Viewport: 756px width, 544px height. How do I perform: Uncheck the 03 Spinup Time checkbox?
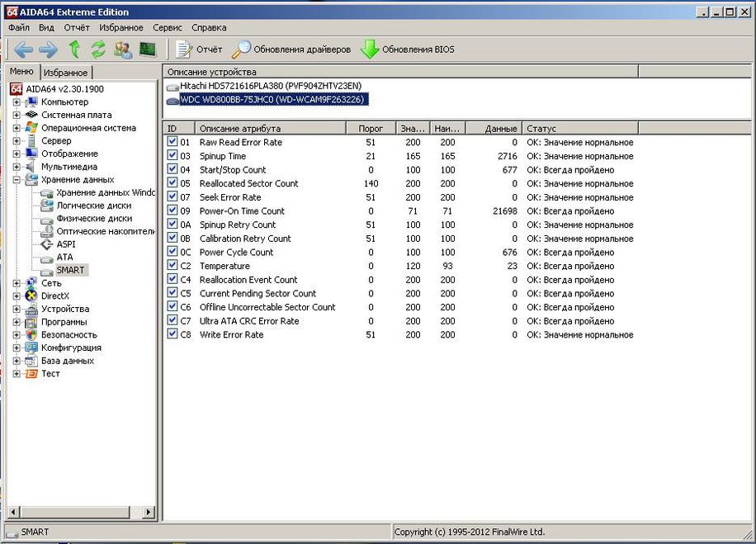pyautogui.click(x=172, y=155)
